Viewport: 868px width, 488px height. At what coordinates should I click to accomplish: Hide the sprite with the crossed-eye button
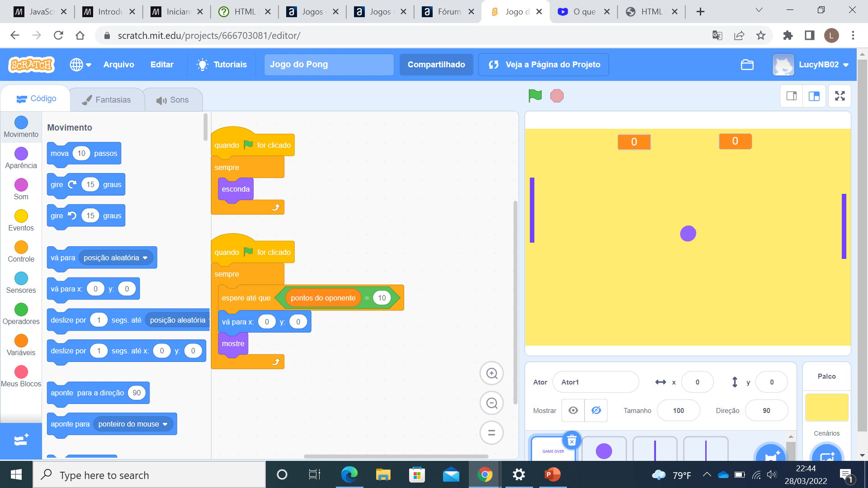596,410
